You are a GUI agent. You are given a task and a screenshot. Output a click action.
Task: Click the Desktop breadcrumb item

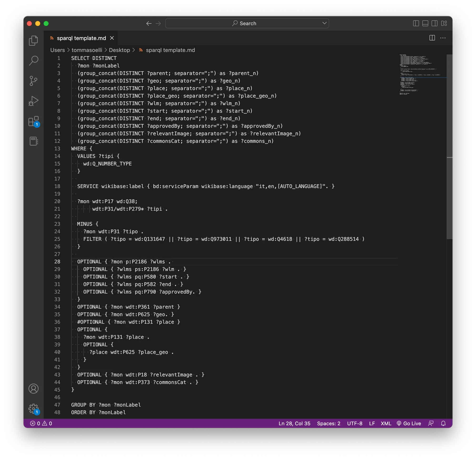[x=119, y=50]
